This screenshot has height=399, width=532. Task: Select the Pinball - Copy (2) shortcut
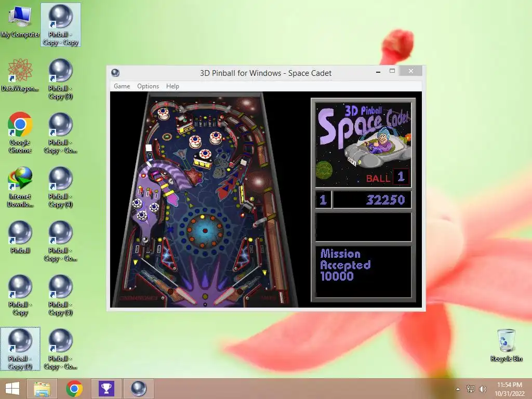tap(20, 349)
